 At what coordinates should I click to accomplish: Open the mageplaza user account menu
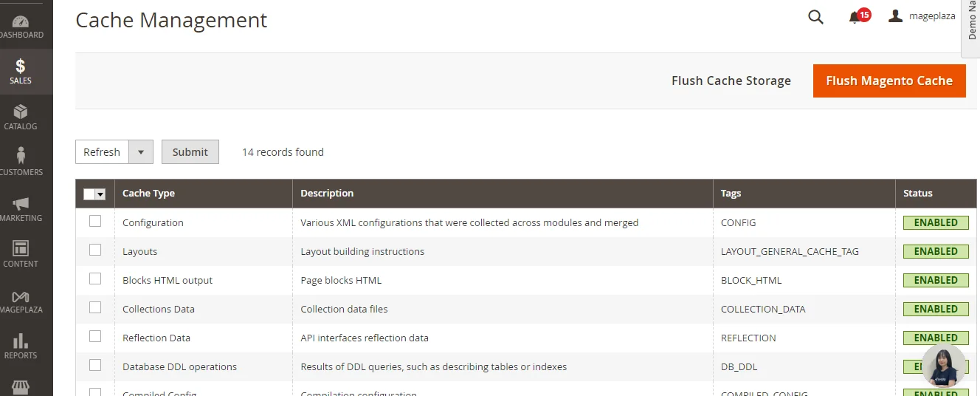[x=922, y=16]
